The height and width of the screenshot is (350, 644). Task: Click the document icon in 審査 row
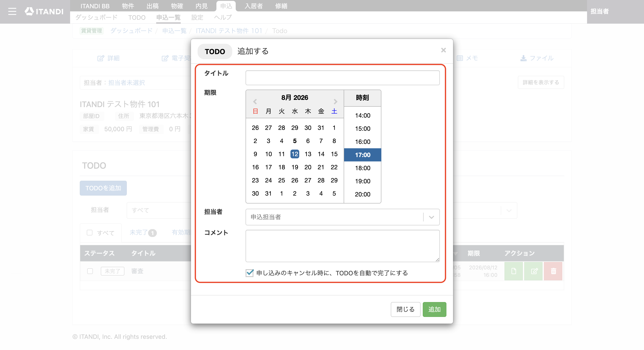coord(513,271)
